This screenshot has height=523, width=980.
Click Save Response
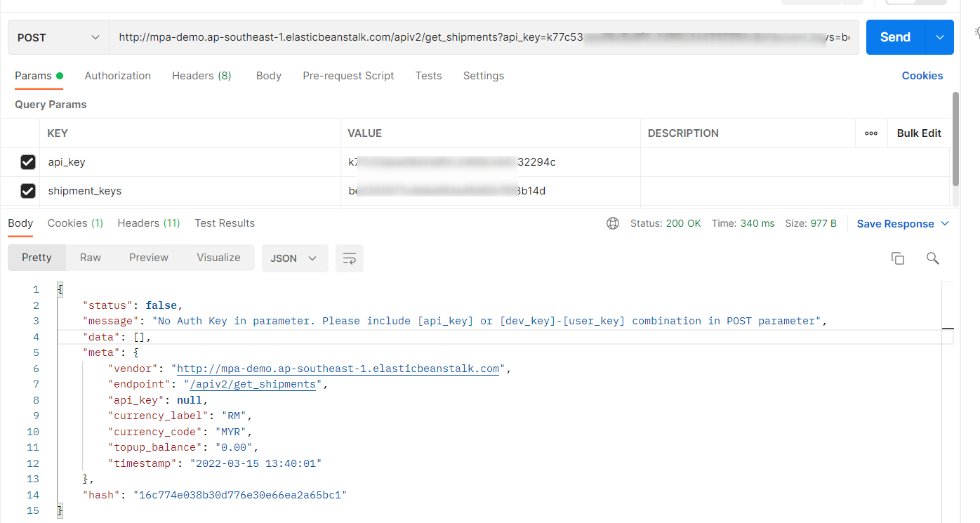pos(895,224)
